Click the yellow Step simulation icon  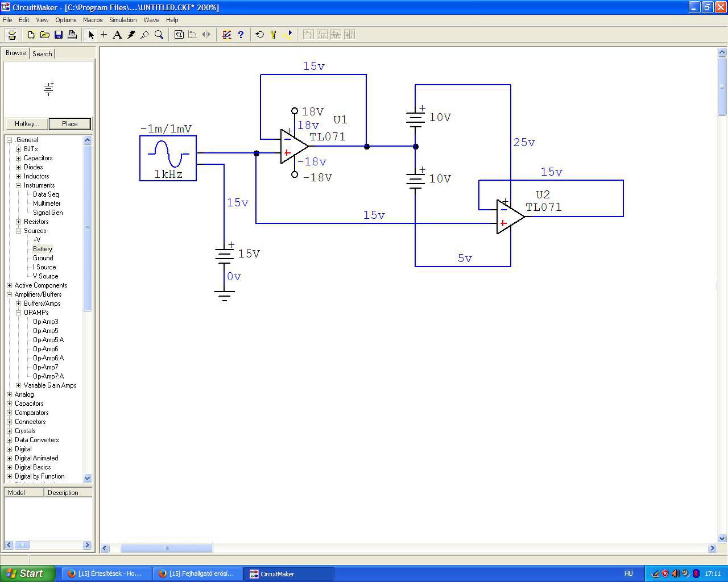(274, 35)
